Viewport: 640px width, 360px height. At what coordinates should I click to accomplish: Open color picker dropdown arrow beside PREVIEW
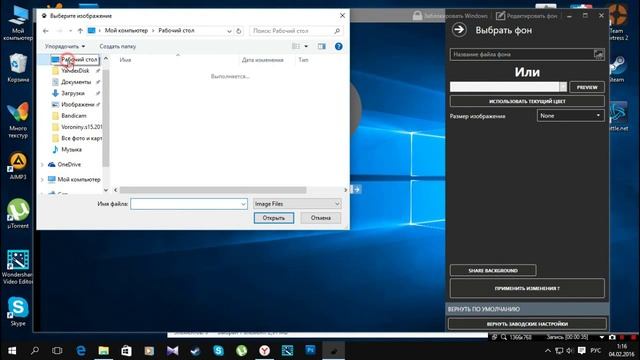(x=563, y=87)
